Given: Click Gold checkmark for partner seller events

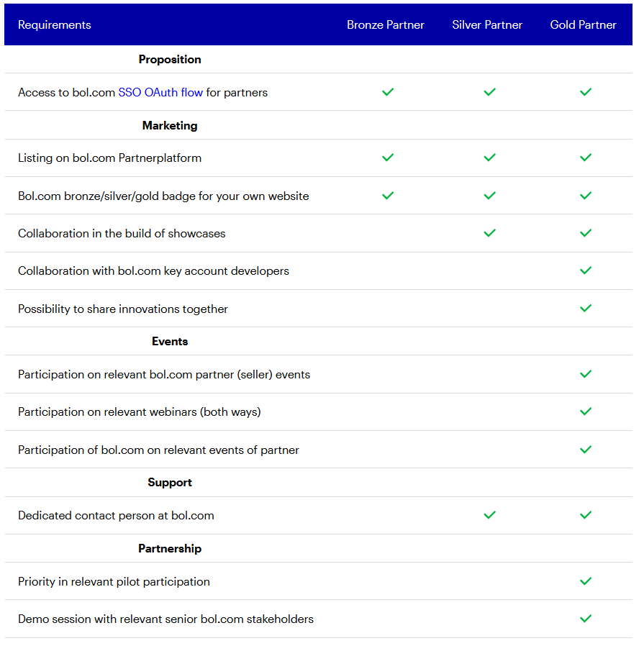Looking at the screenshot, I should [586, 373].
